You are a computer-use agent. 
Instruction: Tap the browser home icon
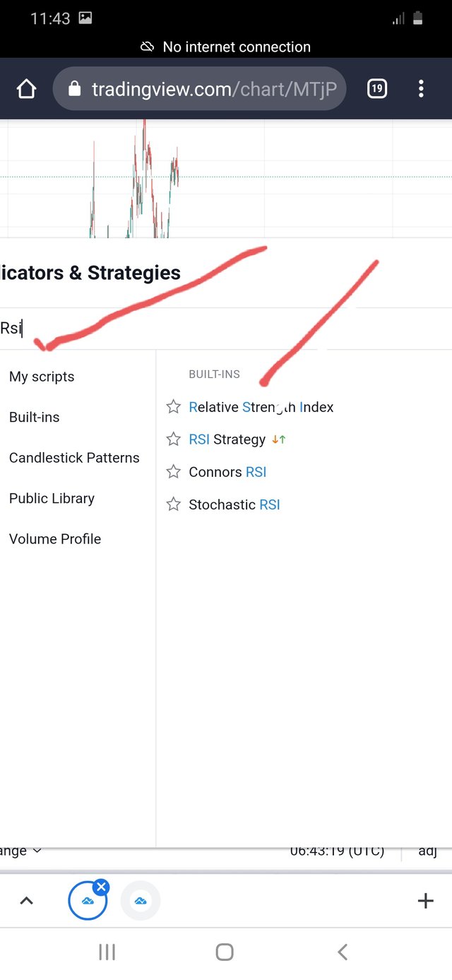tap(26, 89)
